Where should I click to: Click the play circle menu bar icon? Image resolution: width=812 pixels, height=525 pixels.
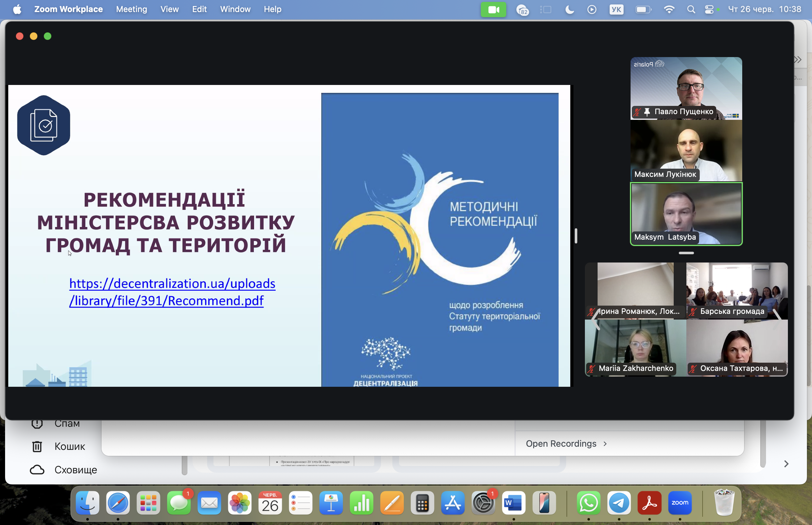592,9
